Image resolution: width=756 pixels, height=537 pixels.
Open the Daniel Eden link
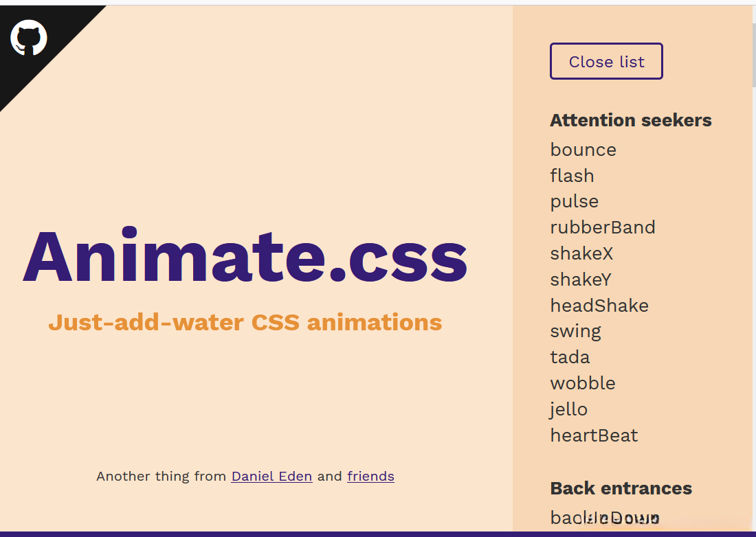(x=271, y=477)
